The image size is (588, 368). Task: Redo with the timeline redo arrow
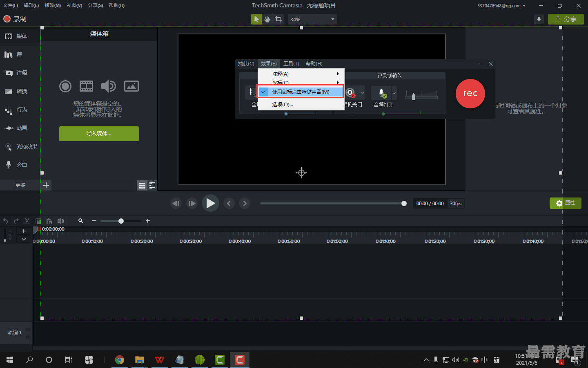pos(16,221)
